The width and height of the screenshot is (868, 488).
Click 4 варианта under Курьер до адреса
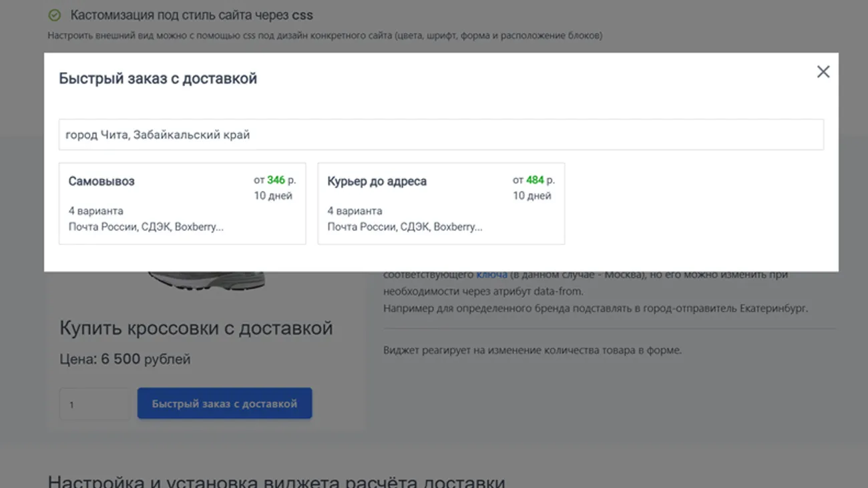coord(355,211)
